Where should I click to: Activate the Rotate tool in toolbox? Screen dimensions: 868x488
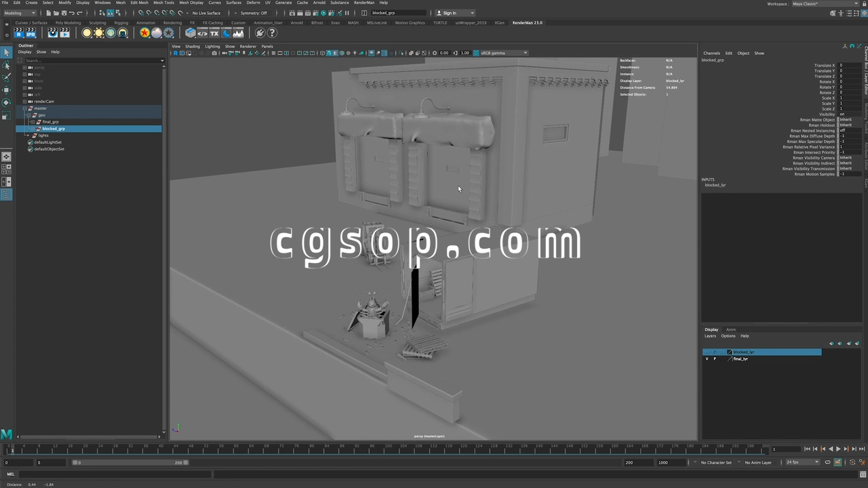tap(6, 102)
